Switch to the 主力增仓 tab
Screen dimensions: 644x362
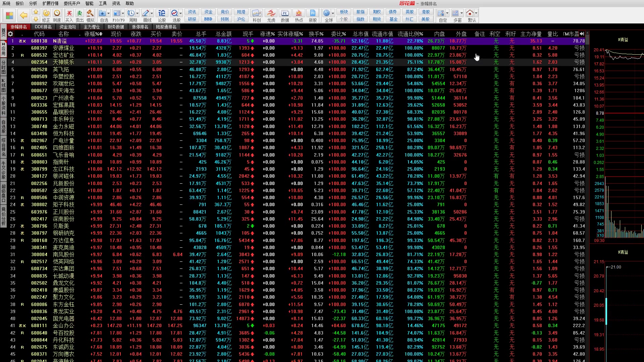point(92,27)
